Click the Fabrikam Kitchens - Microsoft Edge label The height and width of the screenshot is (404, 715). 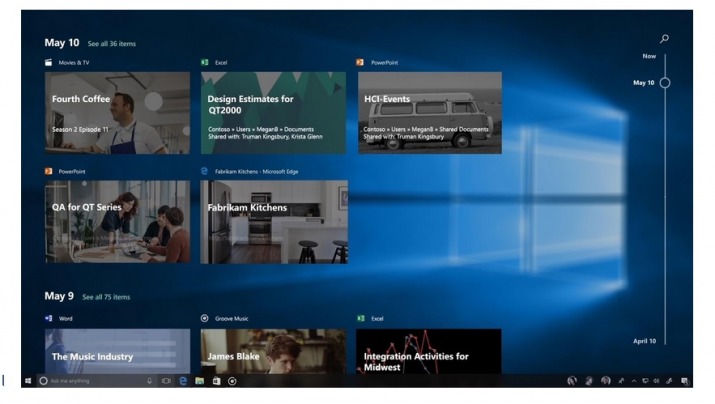click(256, 172)
